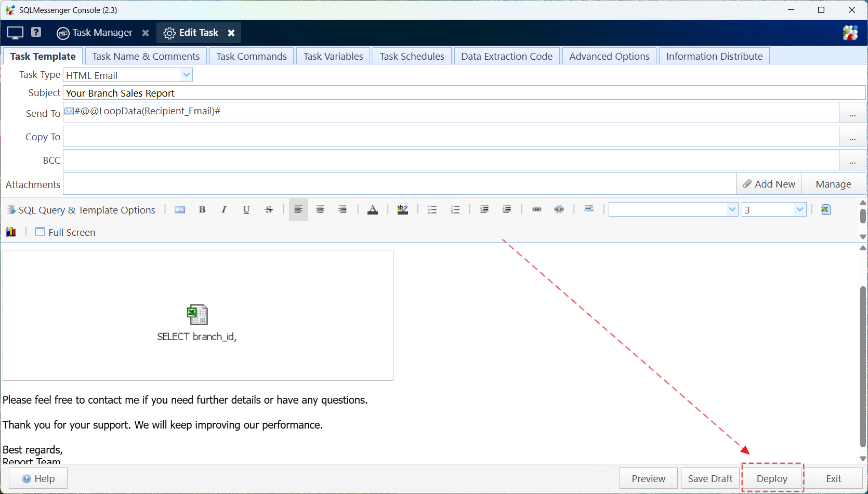Toggle the numbered list formatting
The image size is (868, 494).
click(x=456, y=209)
